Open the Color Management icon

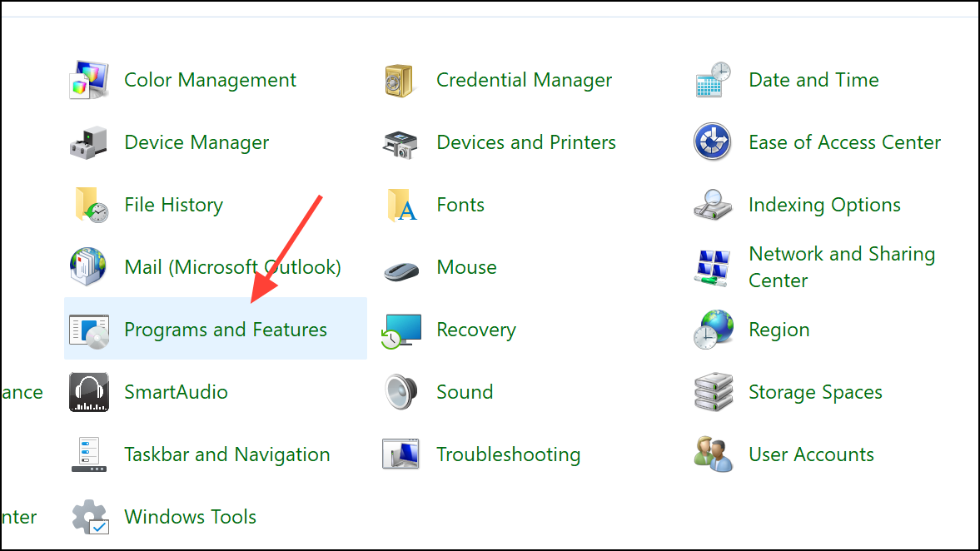pyautogui.click(x=88, y=79)
